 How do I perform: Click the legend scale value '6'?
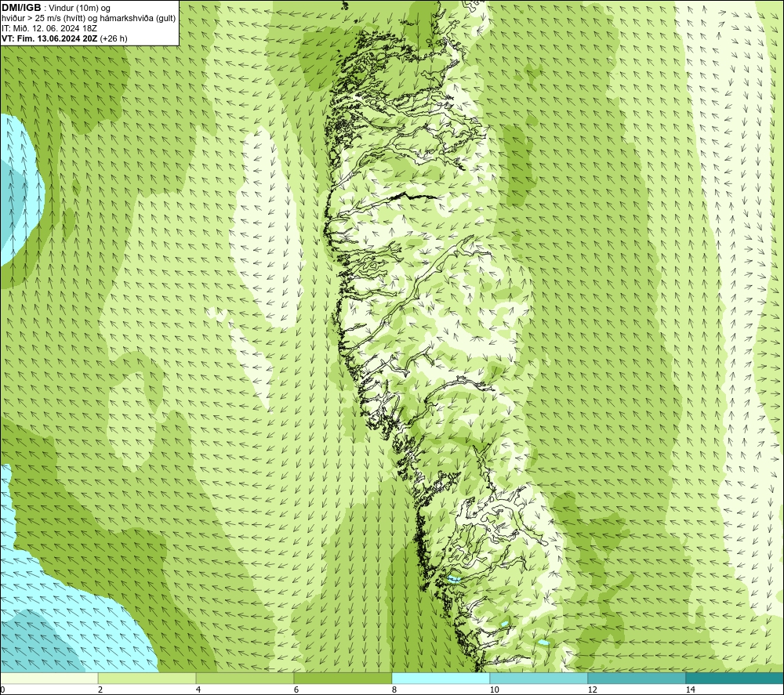[296, 690]
